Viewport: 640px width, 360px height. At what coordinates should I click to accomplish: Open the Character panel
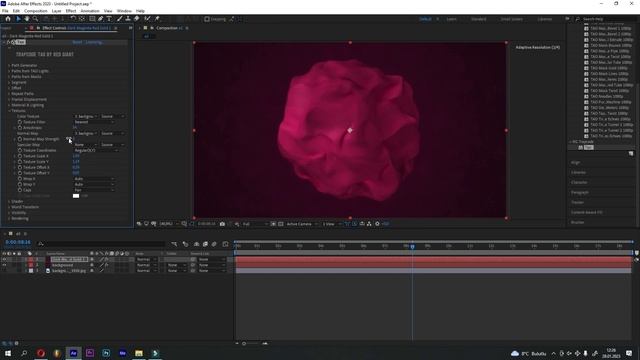(x=579, y=182)
